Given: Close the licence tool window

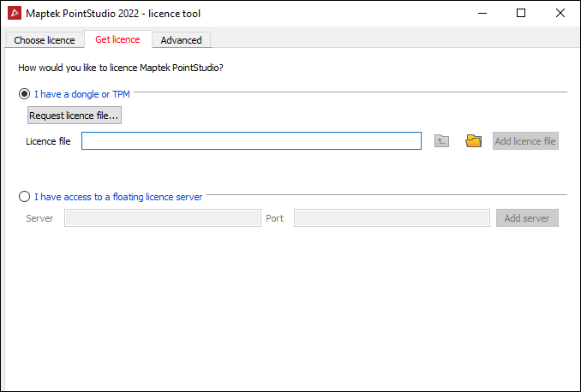Looking at the screenshot, I should tap(560, 14).
